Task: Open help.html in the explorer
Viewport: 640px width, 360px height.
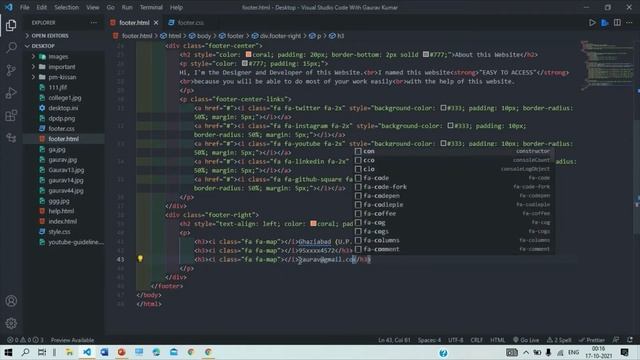Action: 61,211
